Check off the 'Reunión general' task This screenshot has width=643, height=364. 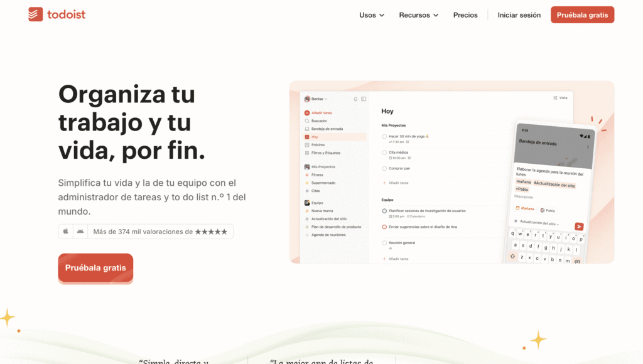(384, 243)
